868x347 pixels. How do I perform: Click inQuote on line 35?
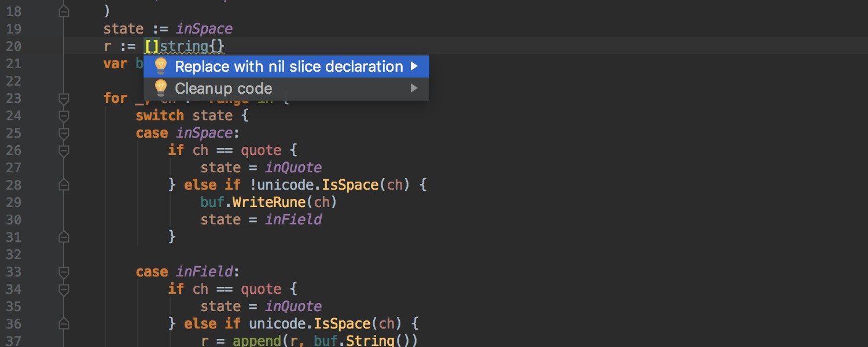[293, 307]
